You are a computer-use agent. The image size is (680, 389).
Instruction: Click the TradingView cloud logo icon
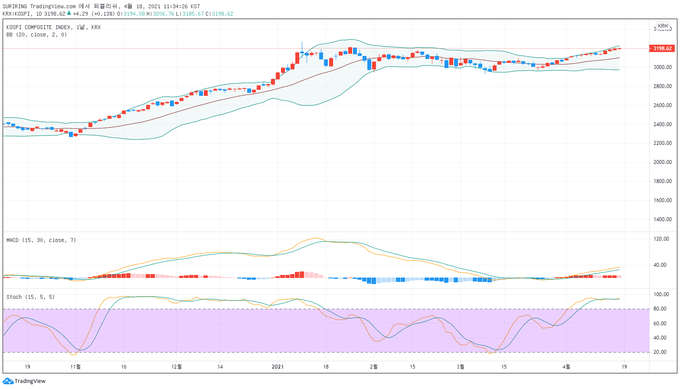[x=8, y=381]
